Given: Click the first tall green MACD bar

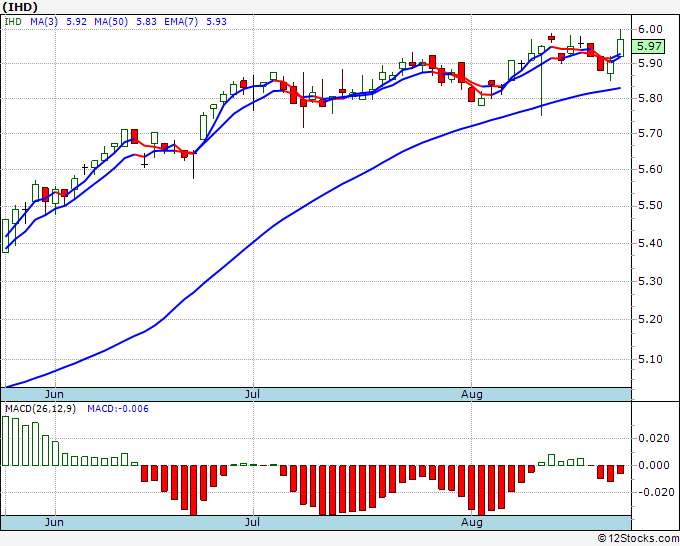Looking at the screenshot, I should tap(6, 441).
